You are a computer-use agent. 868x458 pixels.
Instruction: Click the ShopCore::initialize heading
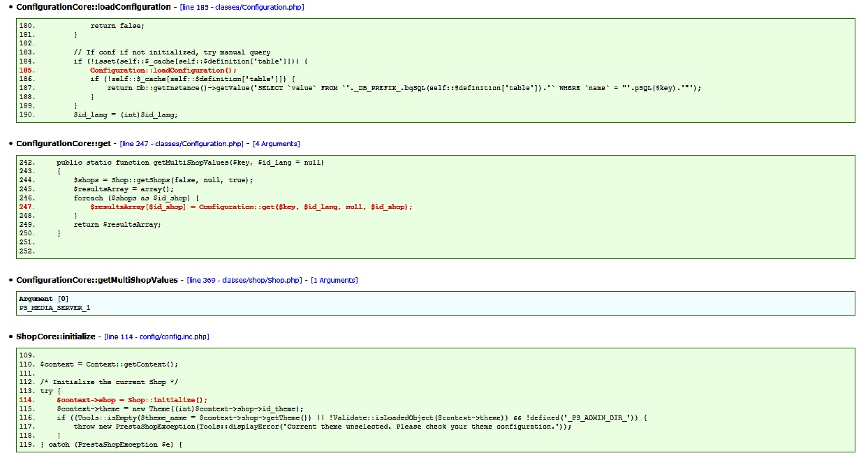pyautogui.click(x=56, y=337)
